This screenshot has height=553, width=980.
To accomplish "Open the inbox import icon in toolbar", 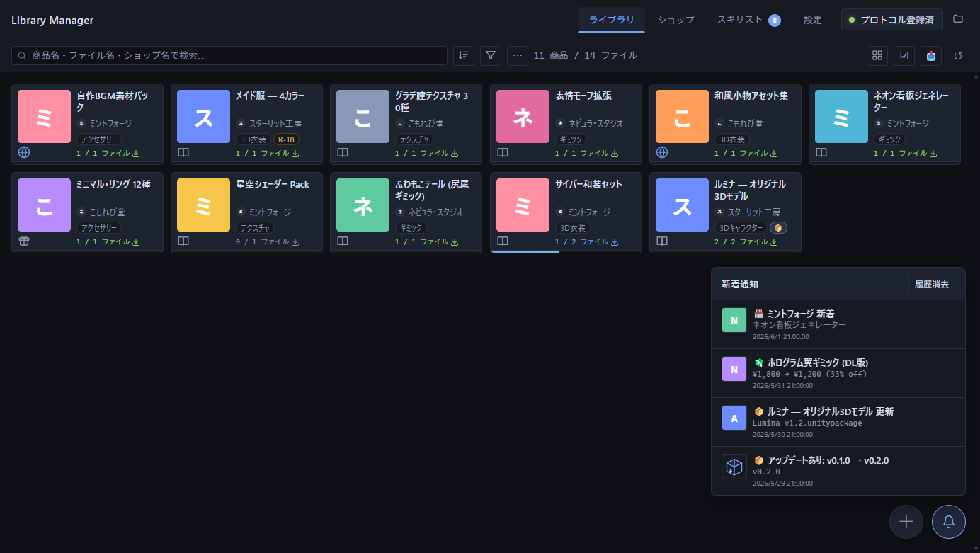I will pos(931,56).
